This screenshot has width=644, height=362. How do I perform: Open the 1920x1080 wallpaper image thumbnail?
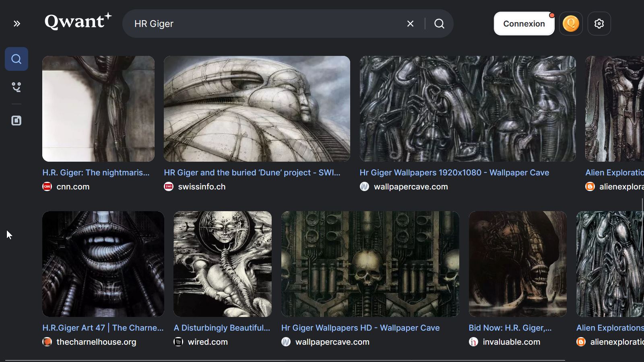[x=468, y=109]
